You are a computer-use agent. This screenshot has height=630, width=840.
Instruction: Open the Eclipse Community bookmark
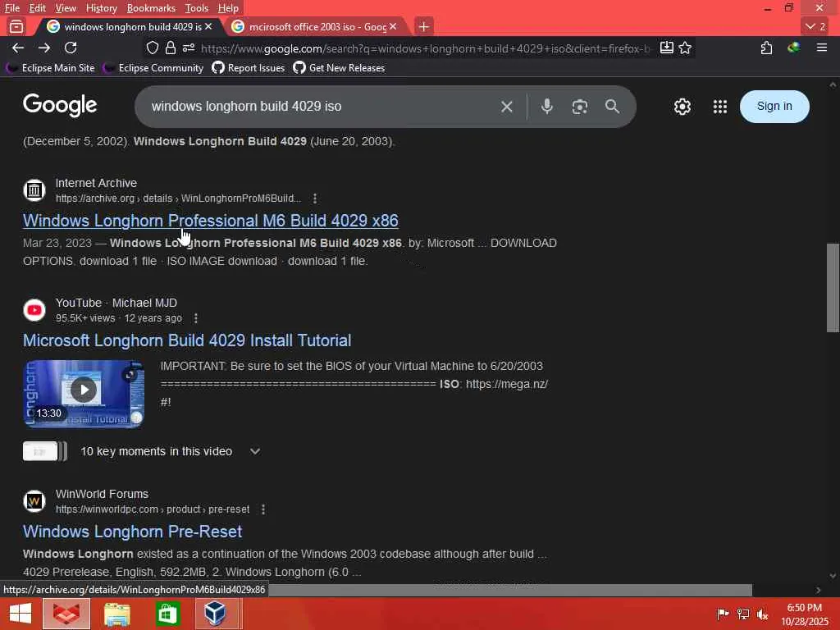tap(153, 68)
